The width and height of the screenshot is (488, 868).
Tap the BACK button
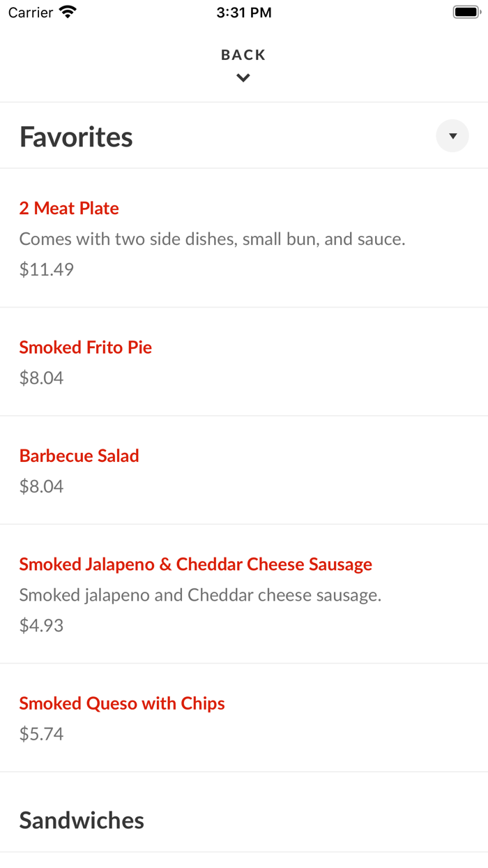pos(243,54)
